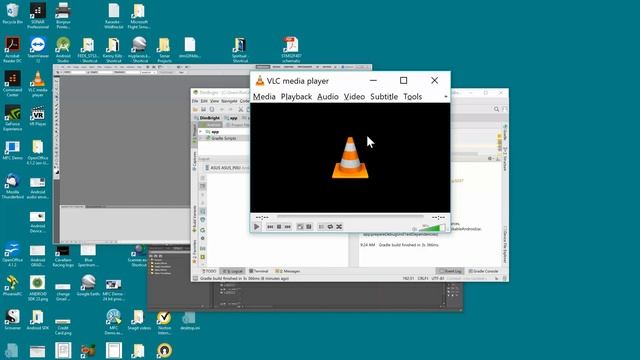Open the Video menu in VLC

point(354,97)
